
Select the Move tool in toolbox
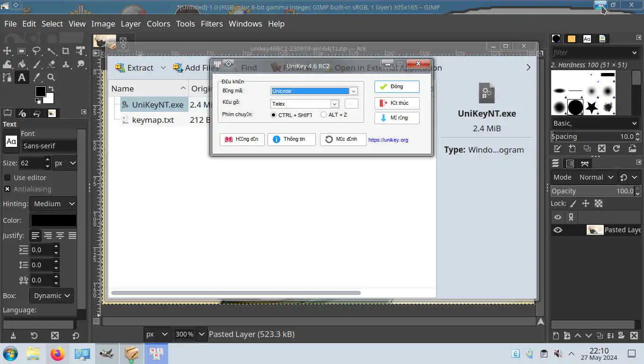[7, 51]
